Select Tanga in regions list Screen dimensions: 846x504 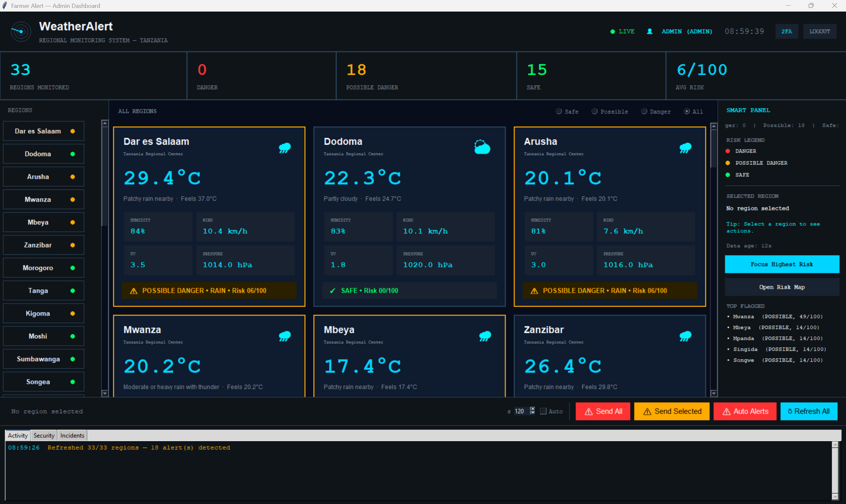(x=44, y=290)
